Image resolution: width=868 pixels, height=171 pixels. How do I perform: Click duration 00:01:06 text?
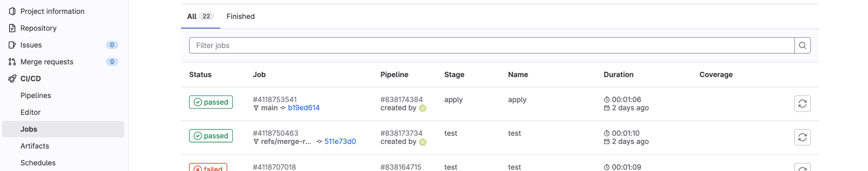(x=627, y=99)
